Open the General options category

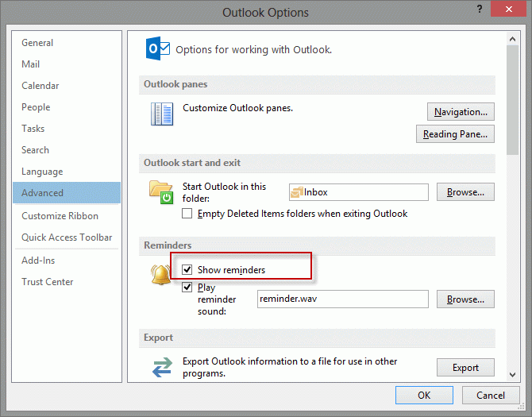pyautogui.click(x=67, y=43)
